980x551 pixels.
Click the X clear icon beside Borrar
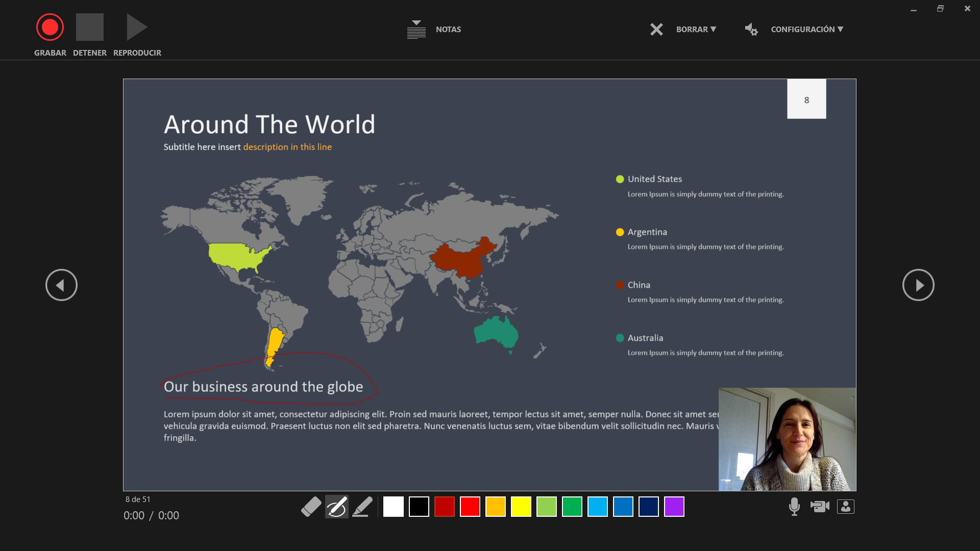[656, 30]
